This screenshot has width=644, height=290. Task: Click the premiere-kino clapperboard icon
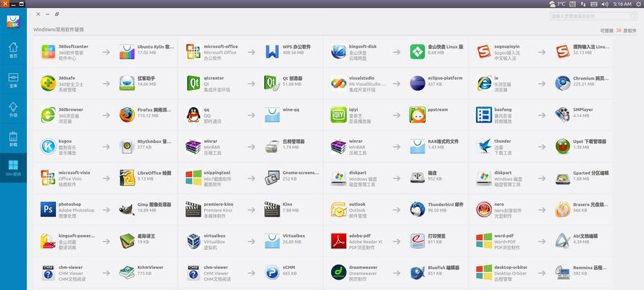click(x=193, y=210)
